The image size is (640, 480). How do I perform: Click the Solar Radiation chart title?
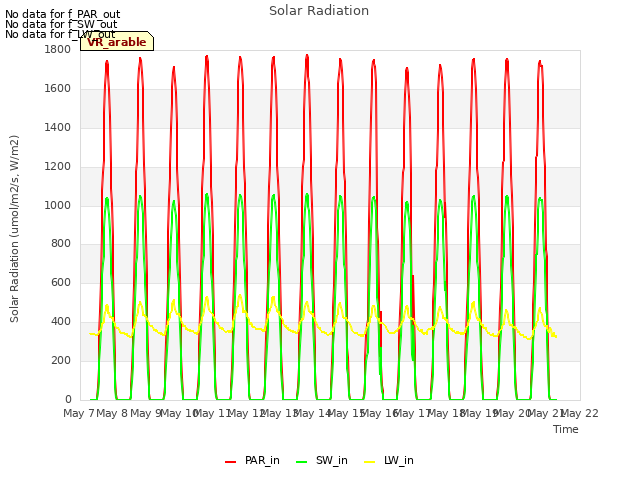[x=319, y=11]
